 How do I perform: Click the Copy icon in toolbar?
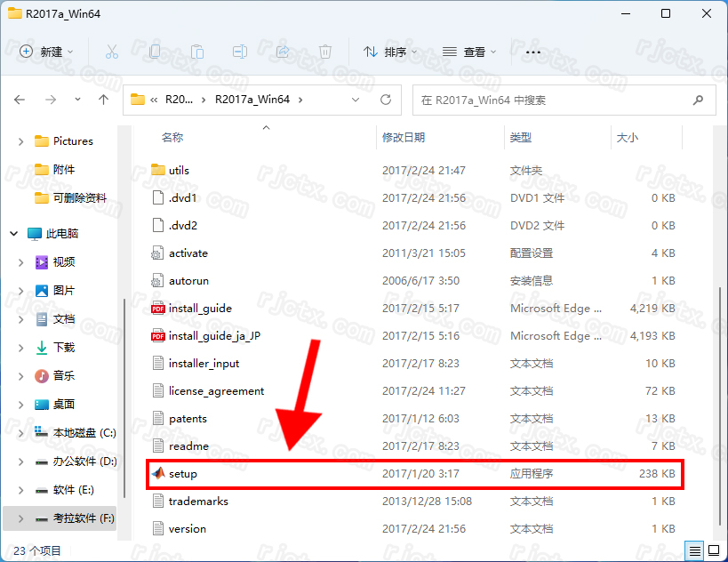155,52
